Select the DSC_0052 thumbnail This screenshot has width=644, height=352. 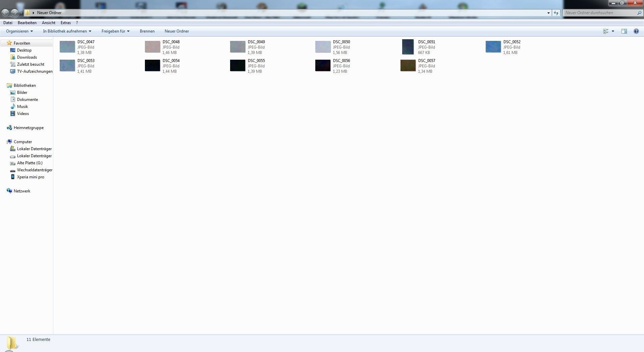tap(493, 47)
